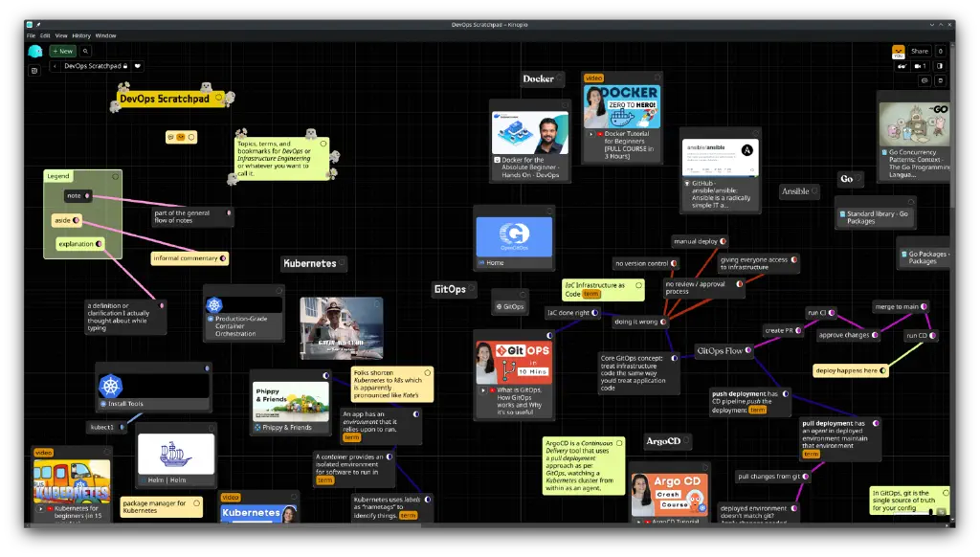Open the right sidebar toggle icon
This screenshot has width=980, height=557.
(x=940, y=66)
